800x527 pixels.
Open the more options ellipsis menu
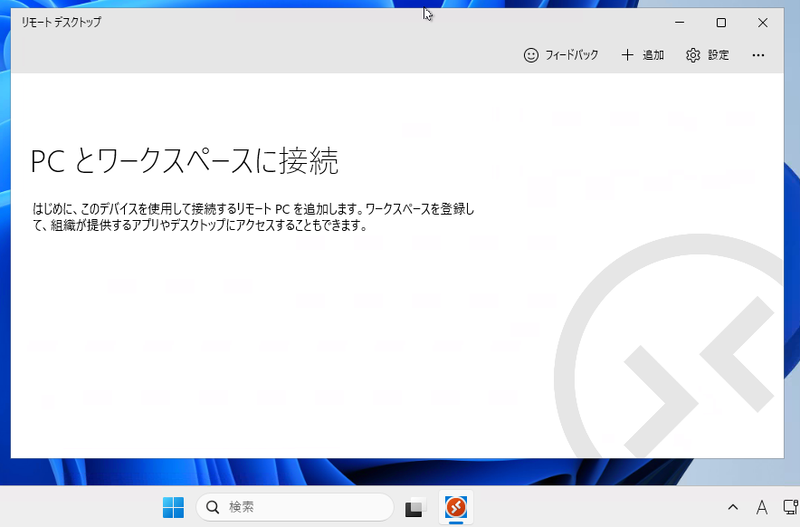(758, 55)
